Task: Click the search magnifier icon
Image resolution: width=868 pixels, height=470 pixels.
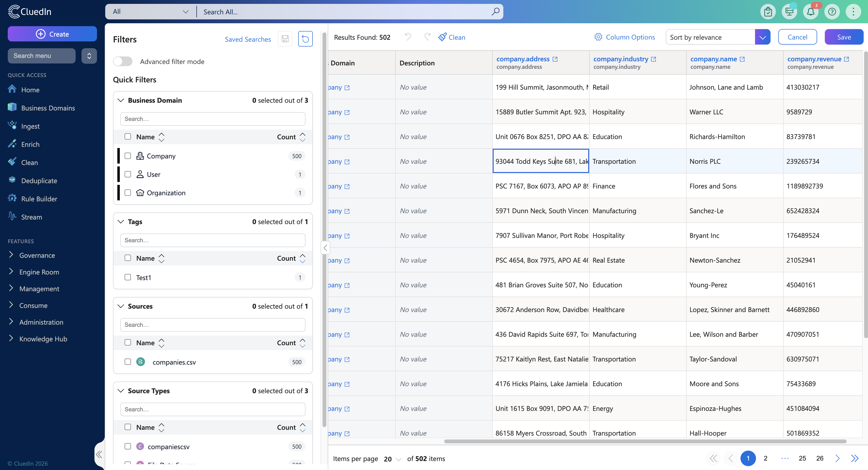Action: (495, 12)
